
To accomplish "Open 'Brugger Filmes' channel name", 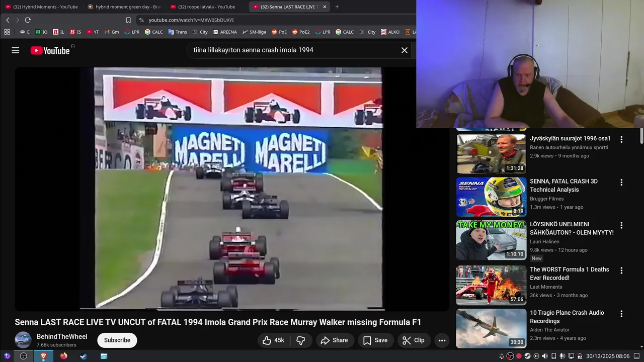I will 546,199.
